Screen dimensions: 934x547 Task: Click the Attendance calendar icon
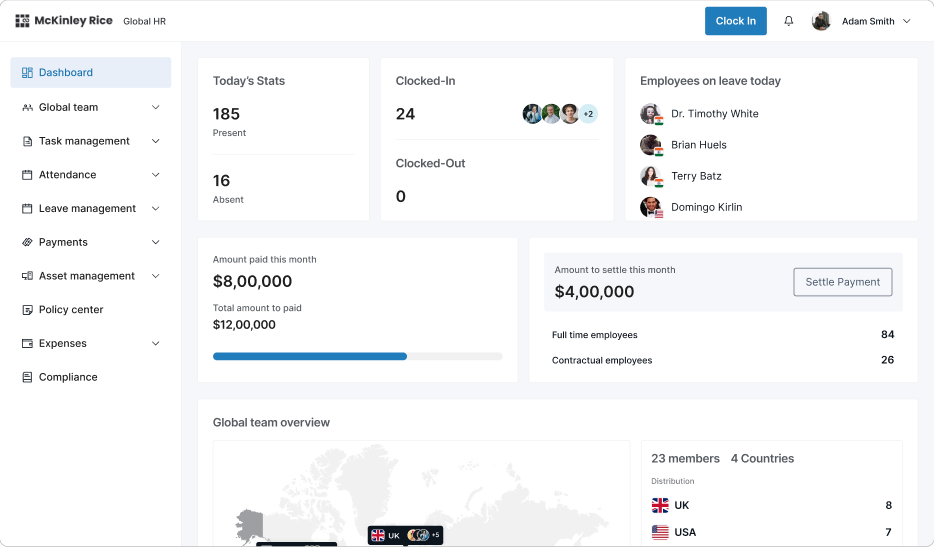[x=27, y=175]
